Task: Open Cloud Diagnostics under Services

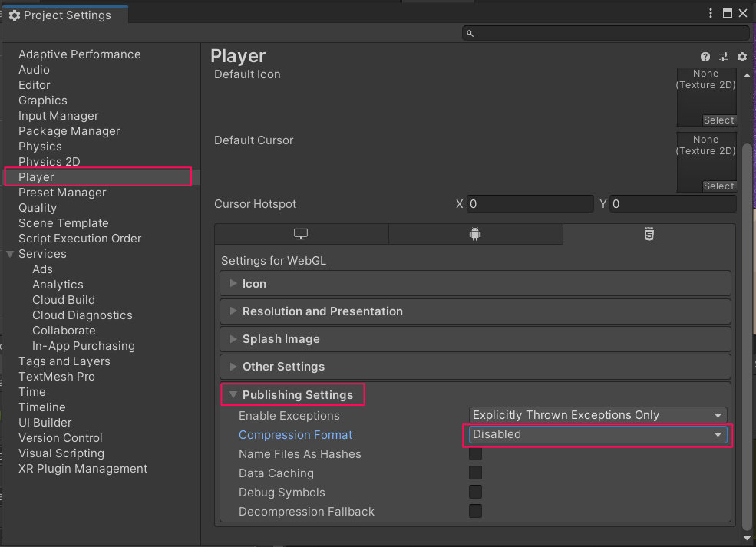Action: coord(82,315)
